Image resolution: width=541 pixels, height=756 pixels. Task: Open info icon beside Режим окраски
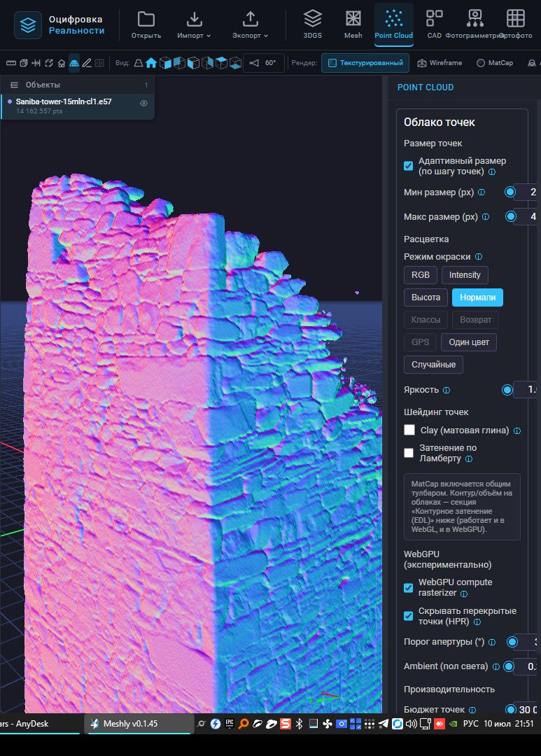[478, 256]
